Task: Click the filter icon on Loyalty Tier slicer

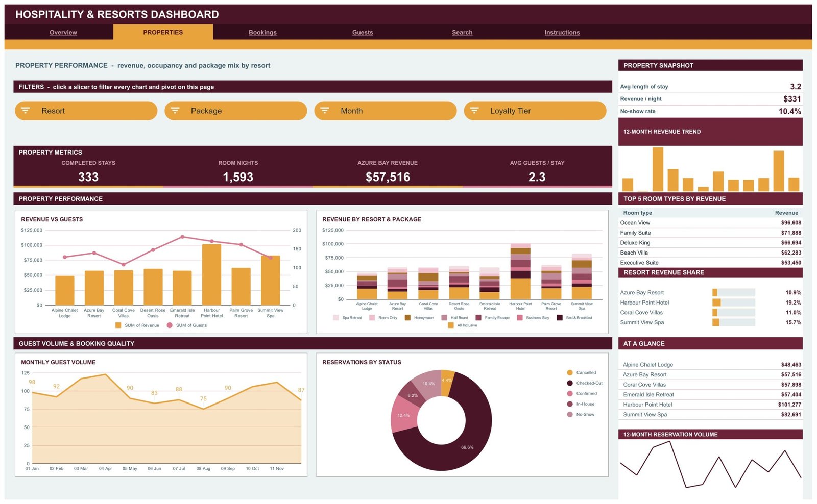Action: click(474, 110)
